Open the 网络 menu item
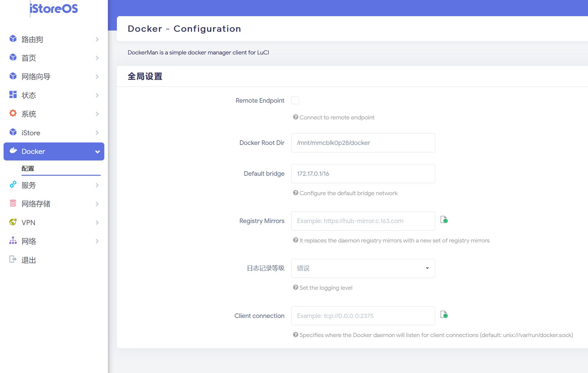Screen dimensions: 588x373 [54, 241]
